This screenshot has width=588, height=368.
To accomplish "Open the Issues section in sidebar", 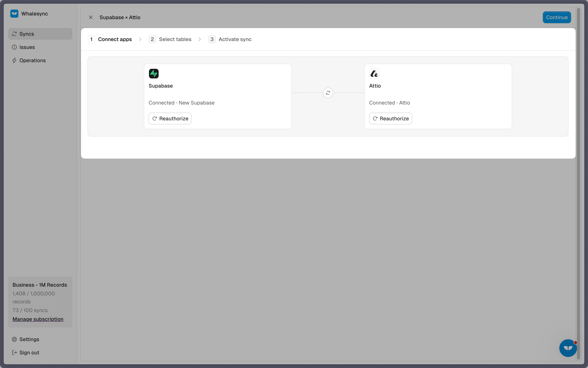I will (40, 47).
